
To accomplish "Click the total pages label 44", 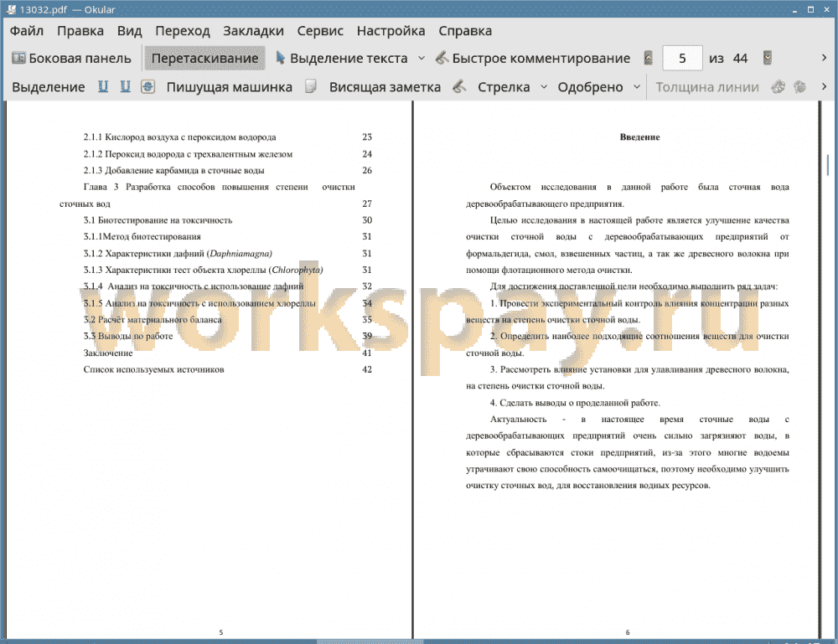I will [740, 59].
